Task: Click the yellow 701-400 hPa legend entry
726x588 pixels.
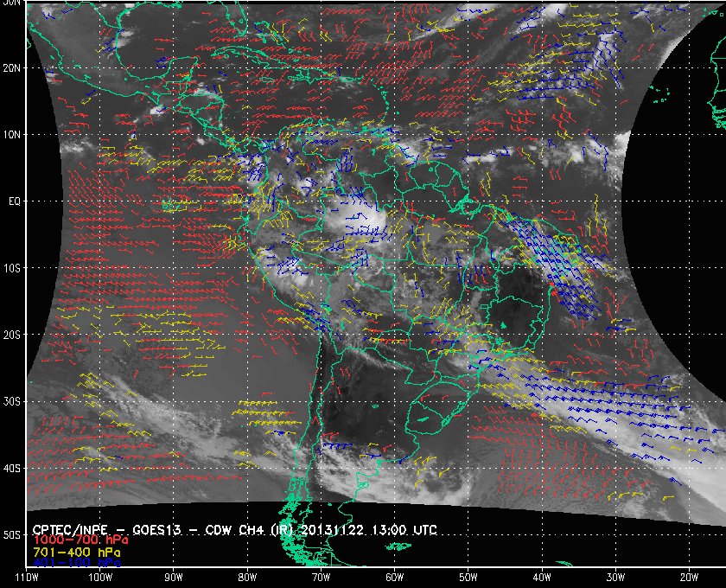Action: tap(77, 553)
